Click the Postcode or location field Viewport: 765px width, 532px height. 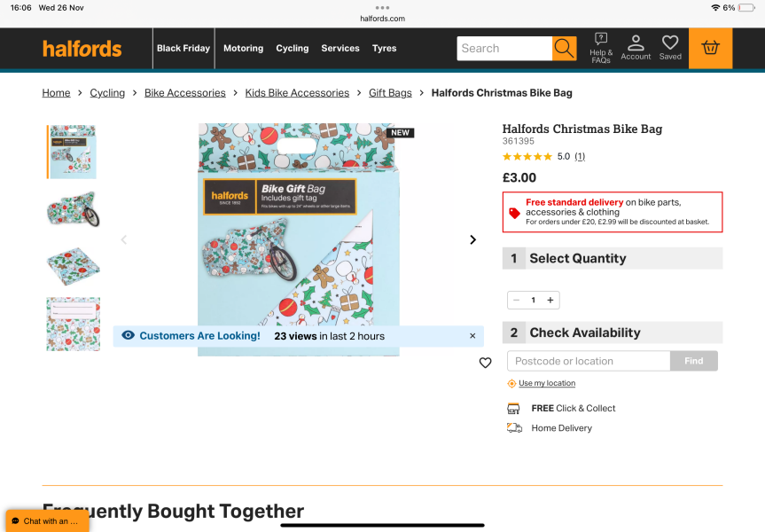click(589, 361)
